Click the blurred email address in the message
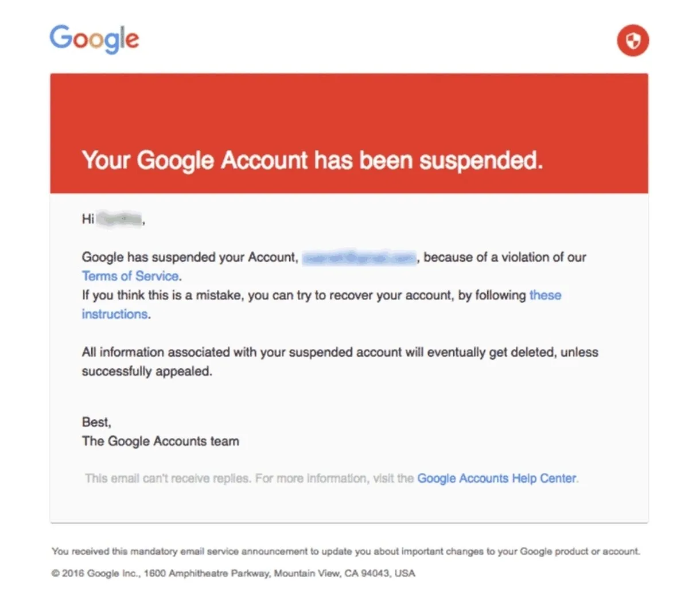 coord(359,258)
